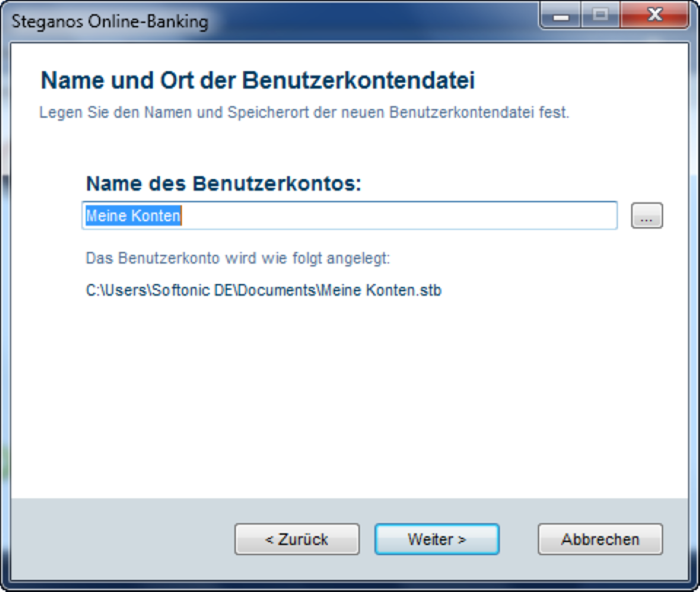Click the Weiter > button

click(x=436, y=539)
